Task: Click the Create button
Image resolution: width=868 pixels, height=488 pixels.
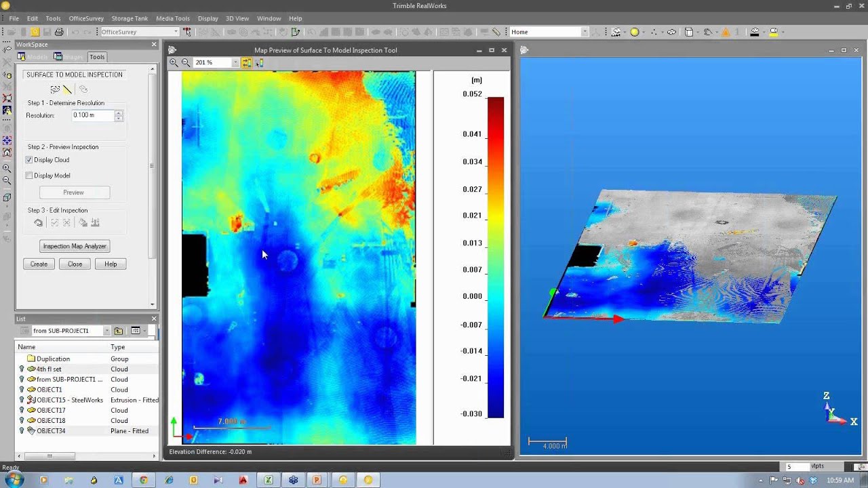Action: (x=39, y=264)
